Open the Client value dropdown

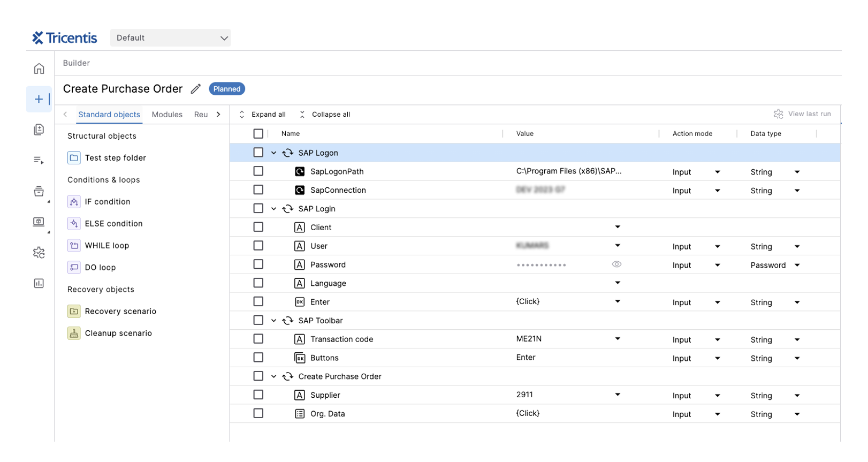618,227
